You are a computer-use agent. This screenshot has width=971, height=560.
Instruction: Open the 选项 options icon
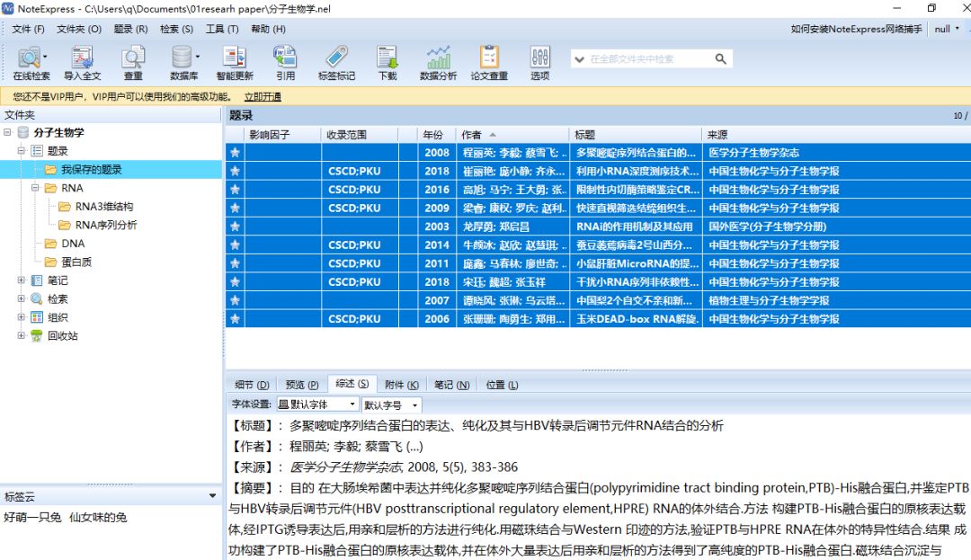540,63
